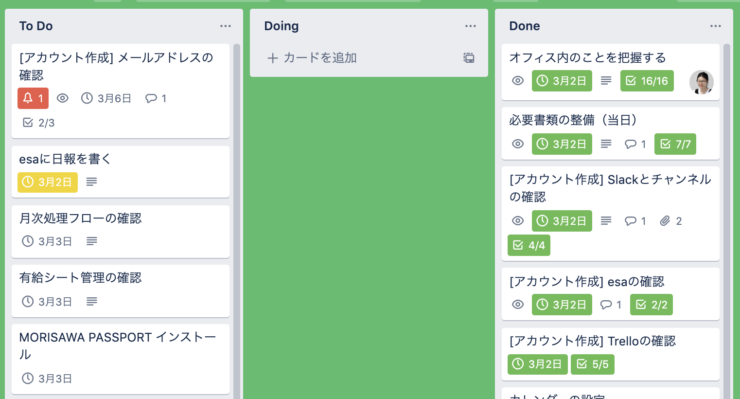Toggle watch eye on 必要書類の整備 card

click(x=518, y=144)
